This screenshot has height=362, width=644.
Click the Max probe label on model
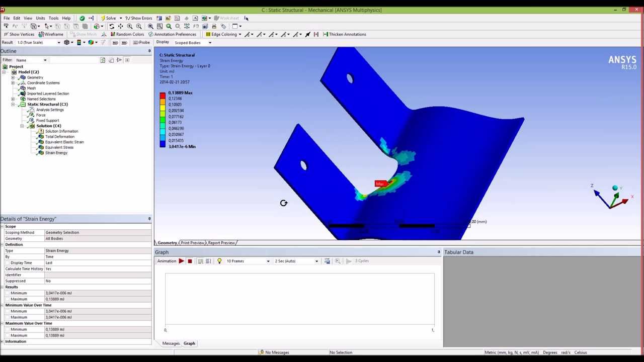click(x=380, y=184)
